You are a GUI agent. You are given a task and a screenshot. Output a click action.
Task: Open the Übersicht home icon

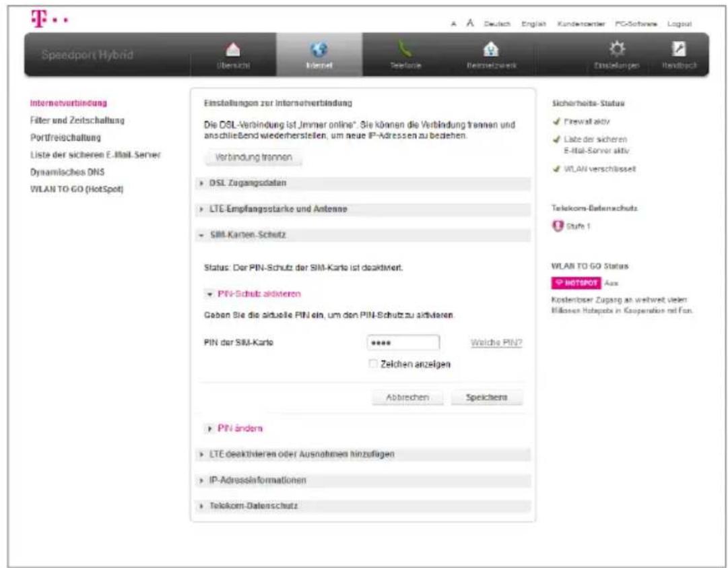coord(233,49)
